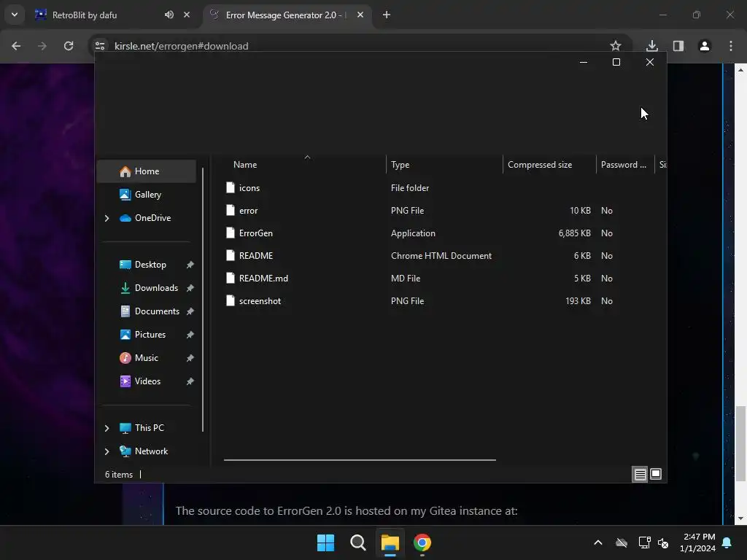Show hidden system tray icons

[x=598, y=542]
